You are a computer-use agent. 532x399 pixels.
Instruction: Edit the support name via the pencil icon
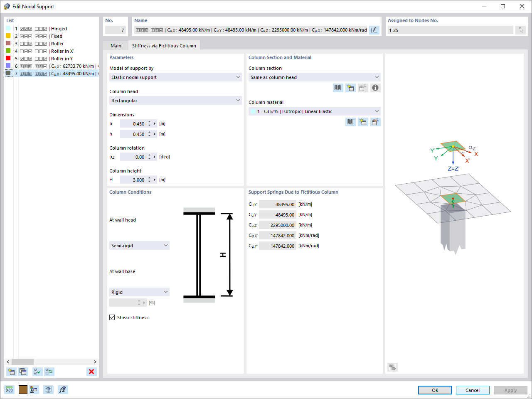pyautogui.click(x=374, y=30)
